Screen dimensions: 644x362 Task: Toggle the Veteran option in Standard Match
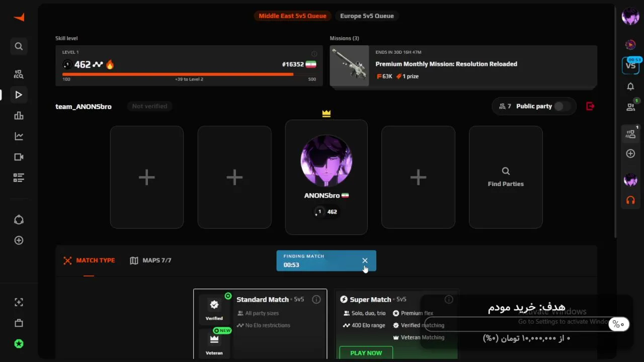pyautogui.click(x=214, y=343)
